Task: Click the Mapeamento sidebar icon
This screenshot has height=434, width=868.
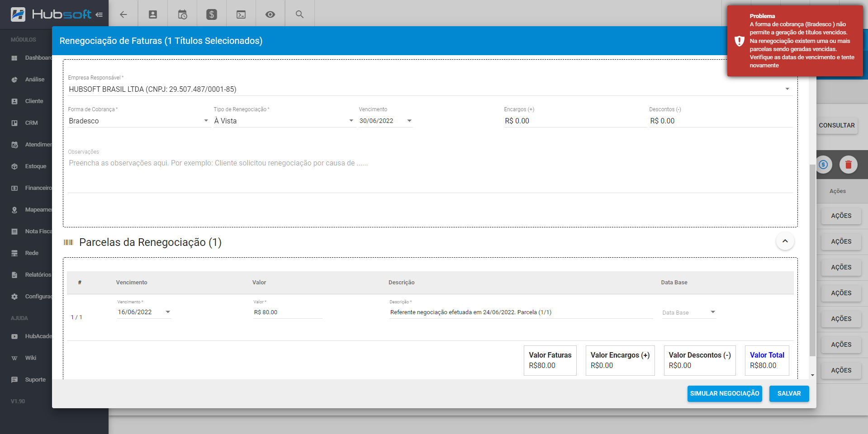Action: tap(14, 210)
